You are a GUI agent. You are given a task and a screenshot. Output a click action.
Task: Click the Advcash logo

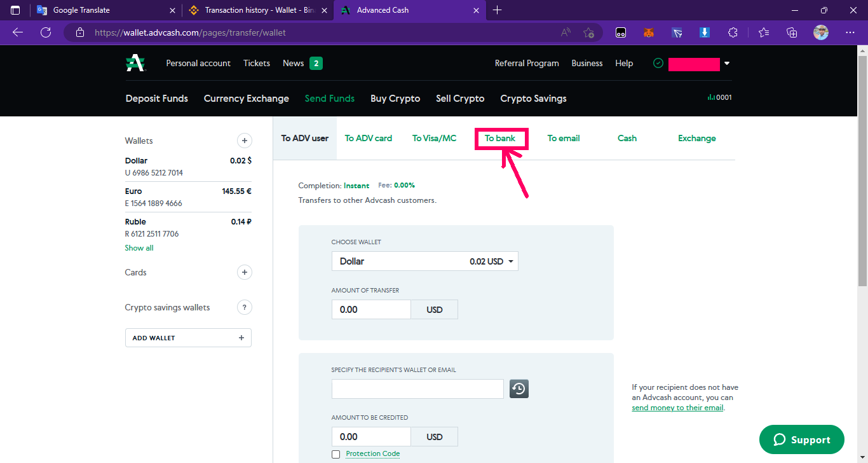pos(135,63)
